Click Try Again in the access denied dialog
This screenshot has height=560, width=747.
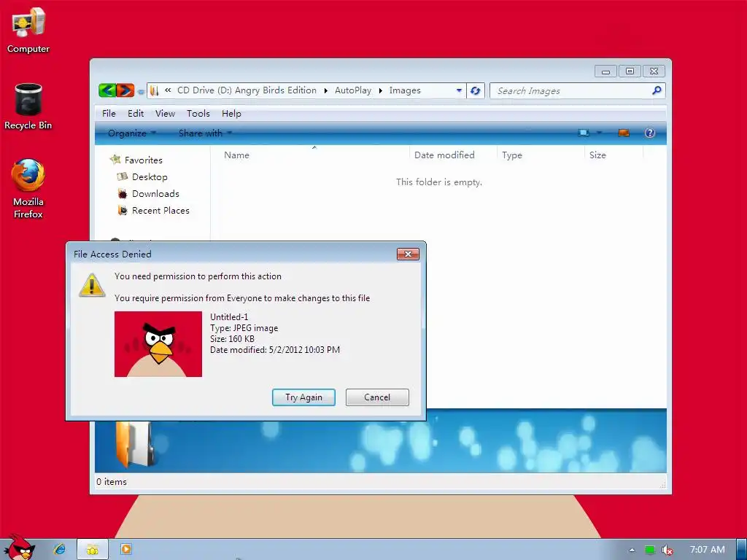pos(303,397)
